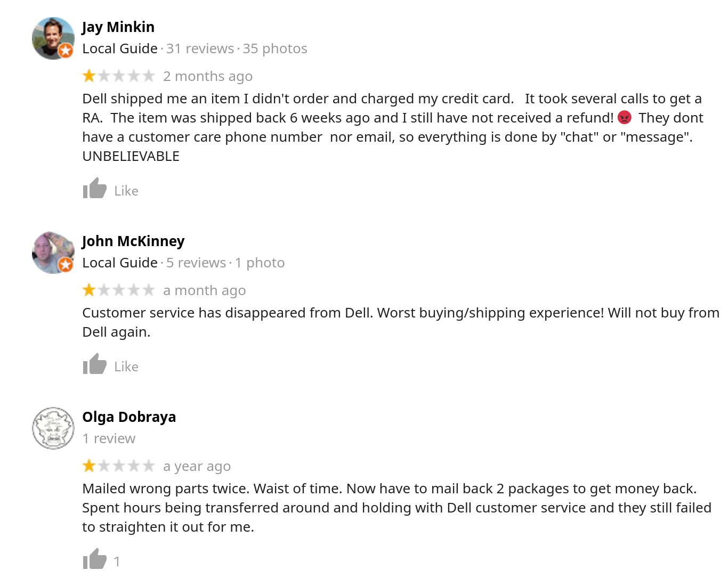This screenshot has width=728, height=586.
Task: Click the thumbs up icon on John McKinney's review
Action: click(94, 365)
